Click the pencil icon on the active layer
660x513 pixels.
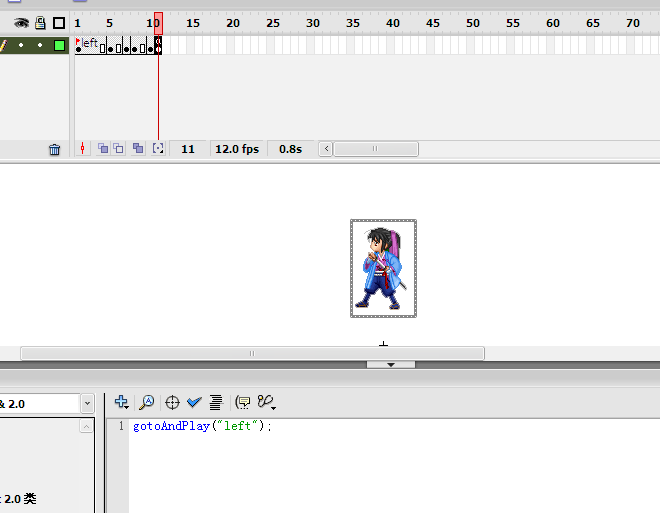click(x=4, y=45)
